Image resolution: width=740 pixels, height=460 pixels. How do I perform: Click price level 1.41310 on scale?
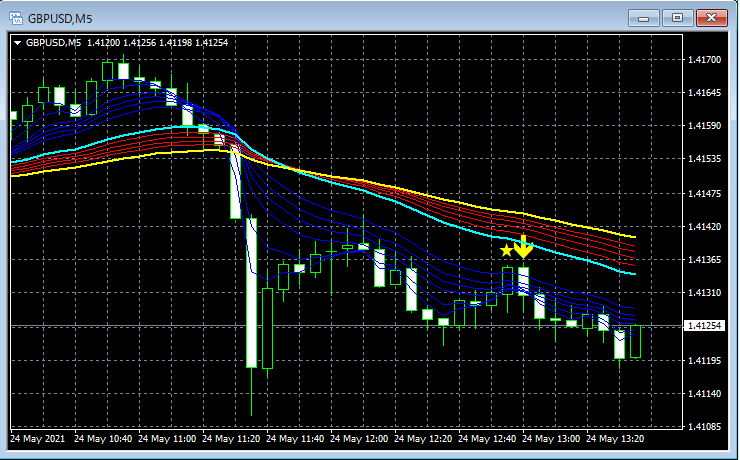[705, 293]
